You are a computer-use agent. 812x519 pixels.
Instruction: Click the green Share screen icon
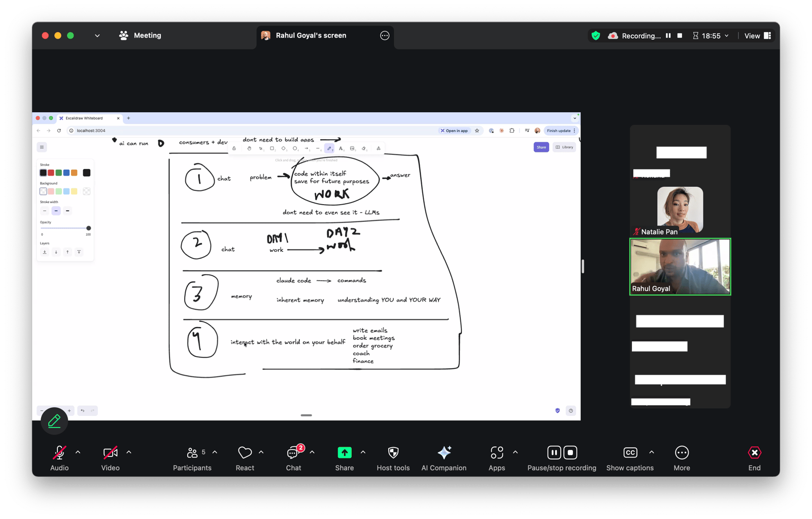[344, 452]
